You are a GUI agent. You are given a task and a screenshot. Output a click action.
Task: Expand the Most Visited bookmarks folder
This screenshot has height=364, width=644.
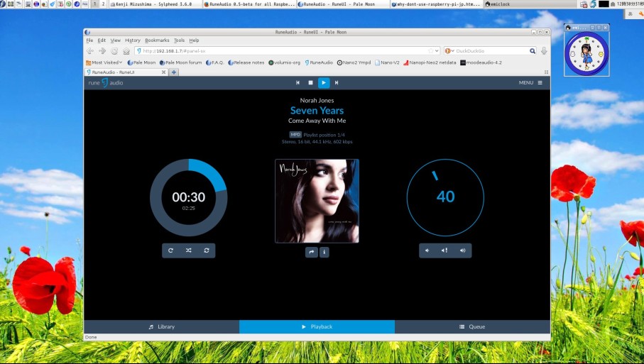click(x=104, y=62)
